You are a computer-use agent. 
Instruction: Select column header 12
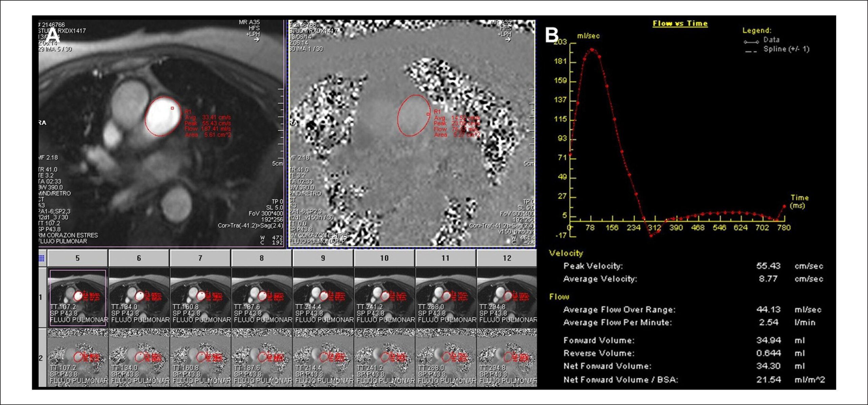(507, 258)
